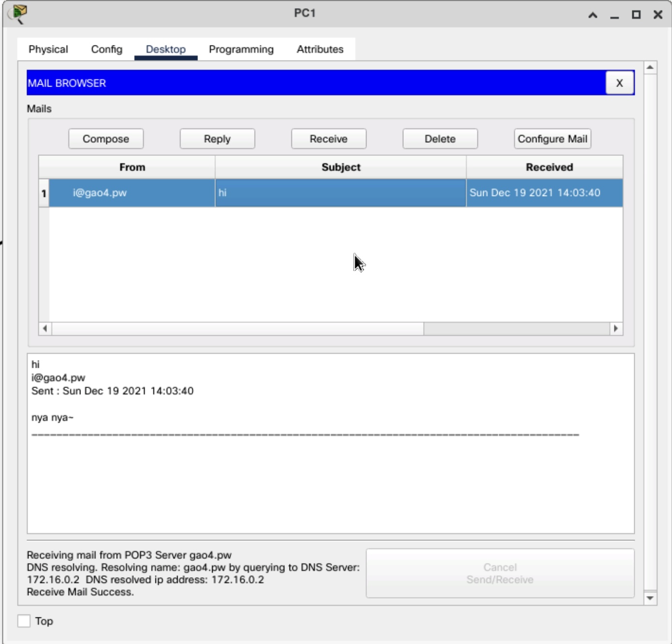This screenshot has height=644, width=672.
Task: Click the Packet Tracer app icon in title bar
Action: click(18, 13)
